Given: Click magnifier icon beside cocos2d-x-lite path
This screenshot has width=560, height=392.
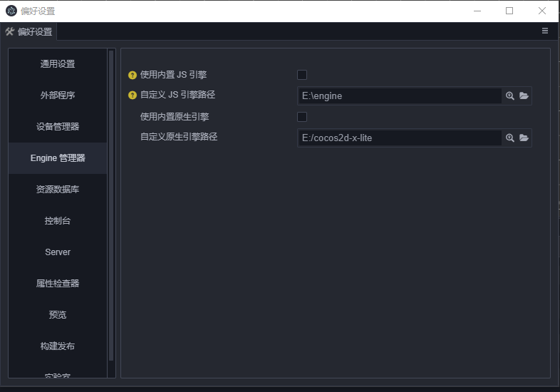Looking at the screenshot, I should pyautogui.click(x=510, y=138).
